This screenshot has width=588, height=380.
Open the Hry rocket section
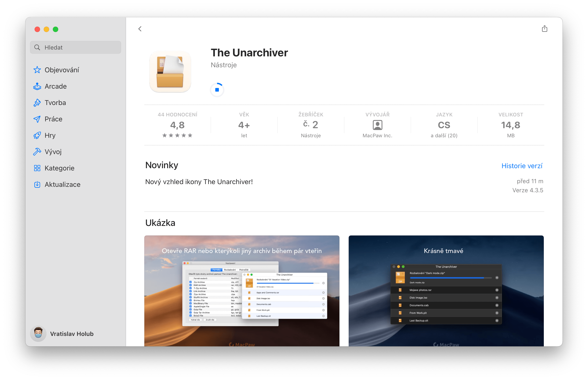point(50,135)
